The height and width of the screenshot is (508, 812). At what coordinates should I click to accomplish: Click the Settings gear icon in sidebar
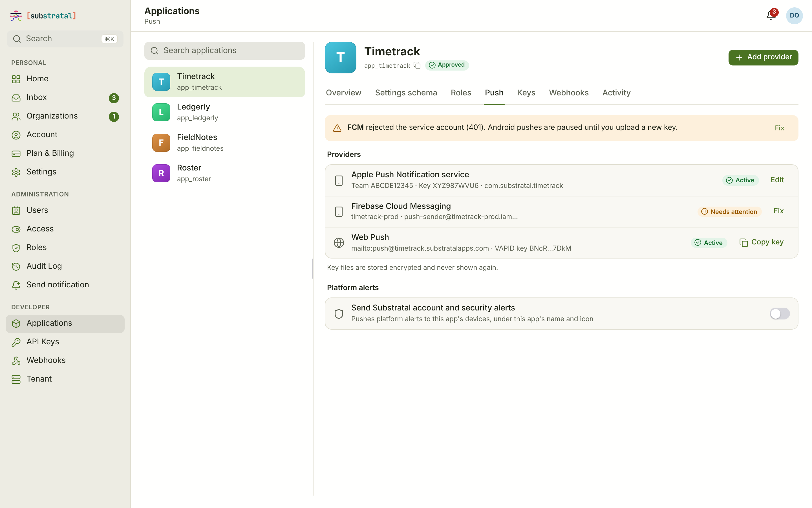point(16,172)
